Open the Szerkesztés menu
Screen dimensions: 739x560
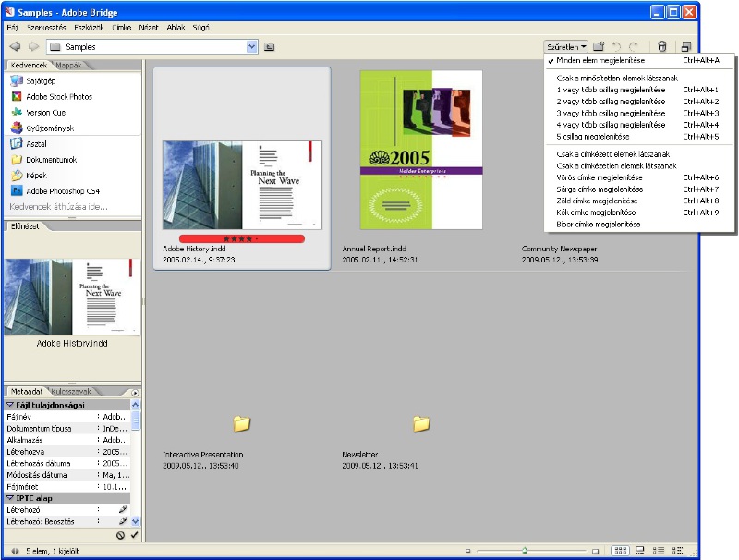pos(46,28)
